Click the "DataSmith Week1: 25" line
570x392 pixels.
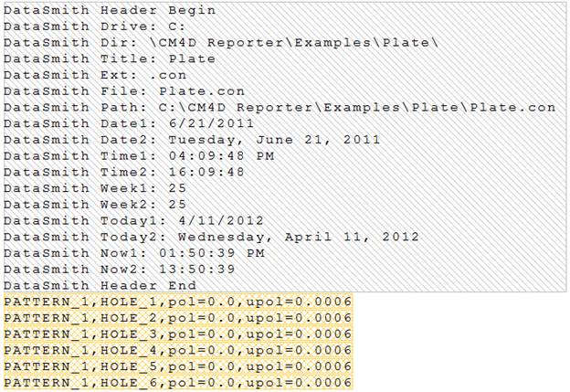click(93, 188)
